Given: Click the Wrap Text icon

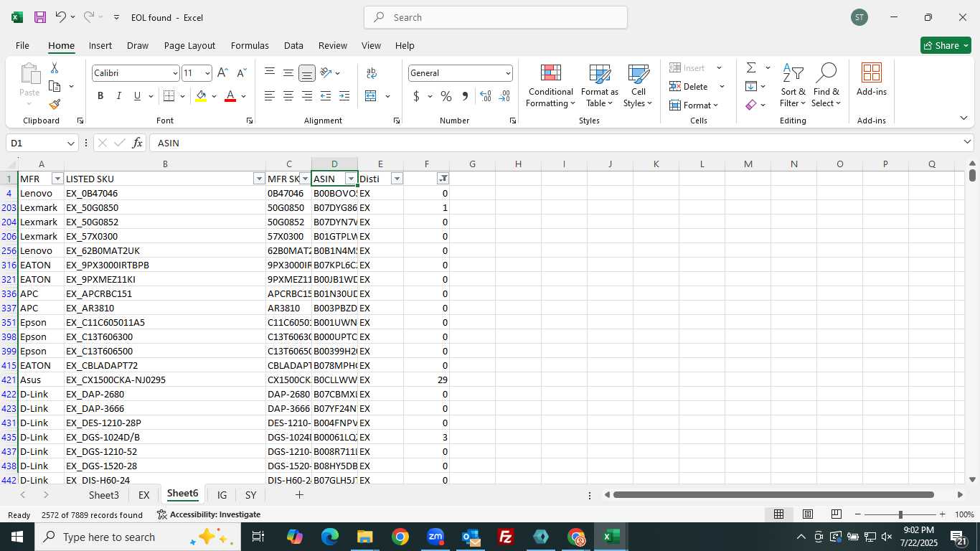Looking at the screenshot, I should point(372,73).
